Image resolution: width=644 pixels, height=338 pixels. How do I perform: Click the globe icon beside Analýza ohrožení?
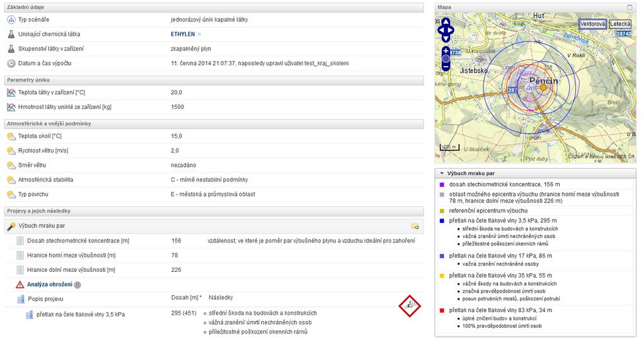point(77,284)
